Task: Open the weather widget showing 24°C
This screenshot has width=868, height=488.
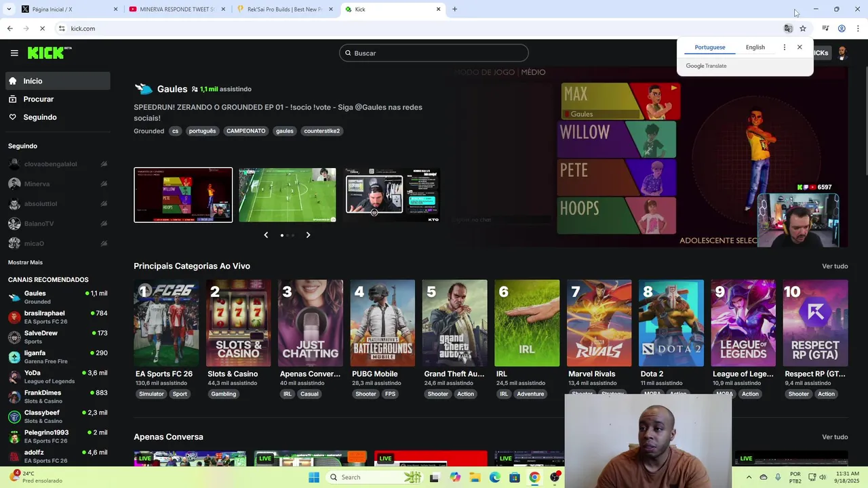Action: (x=38, y=476)
